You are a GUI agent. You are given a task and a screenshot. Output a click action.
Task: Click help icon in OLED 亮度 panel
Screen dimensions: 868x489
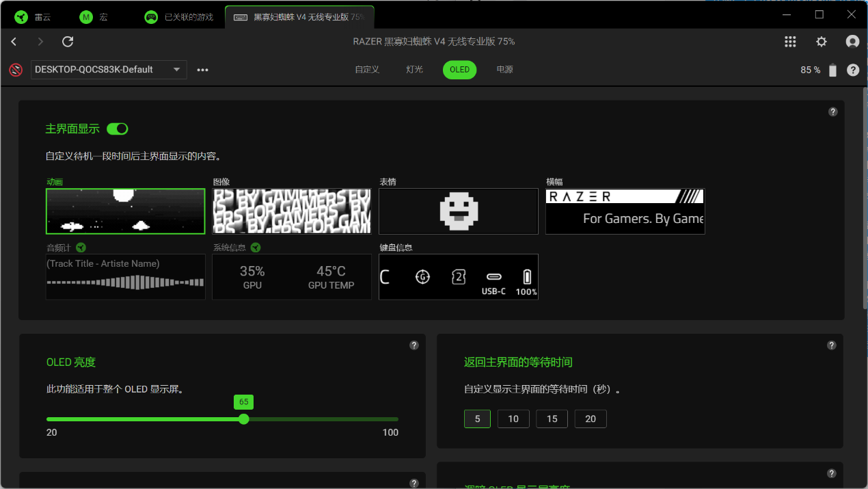(413, 345)
